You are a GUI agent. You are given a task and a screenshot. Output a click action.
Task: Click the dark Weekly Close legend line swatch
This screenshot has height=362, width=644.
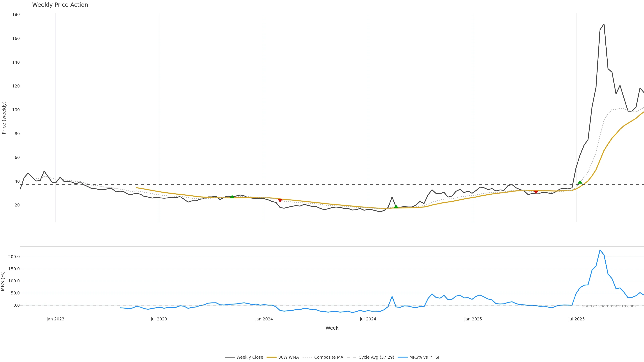tap(229, 357)
